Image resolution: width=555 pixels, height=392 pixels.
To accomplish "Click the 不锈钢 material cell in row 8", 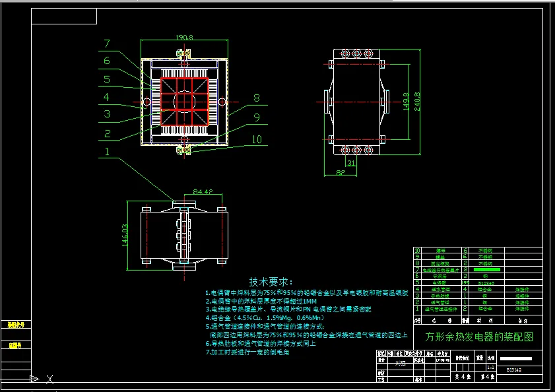I will [x=485, y=263].
